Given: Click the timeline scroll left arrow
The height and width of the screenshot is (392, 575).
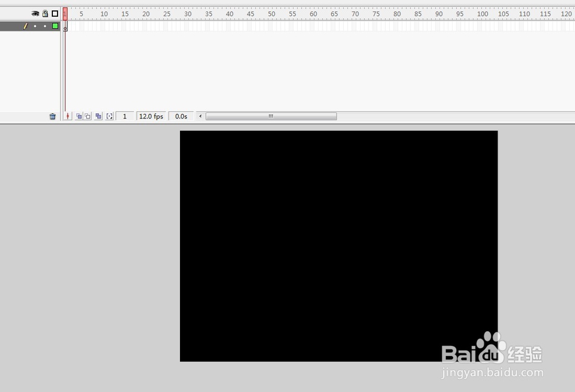Looking at the screenshot, I should point(200,116).
